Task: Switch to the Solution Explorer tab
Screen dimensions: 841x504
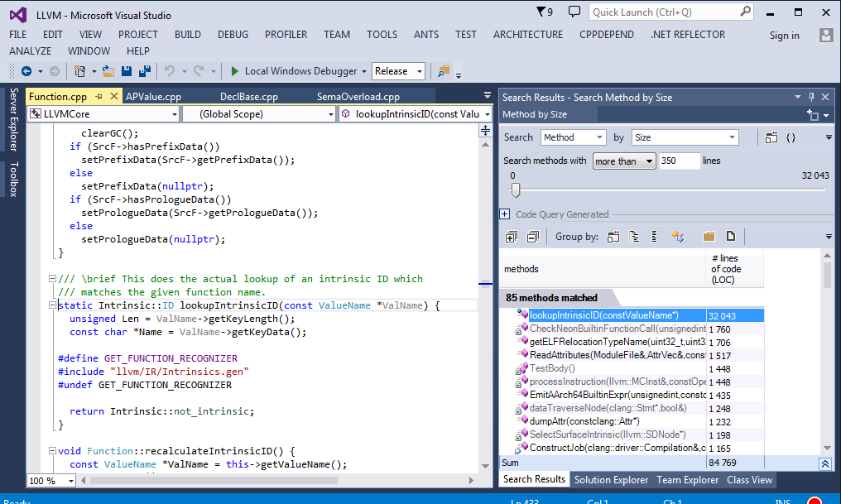Action: [612, 480]
